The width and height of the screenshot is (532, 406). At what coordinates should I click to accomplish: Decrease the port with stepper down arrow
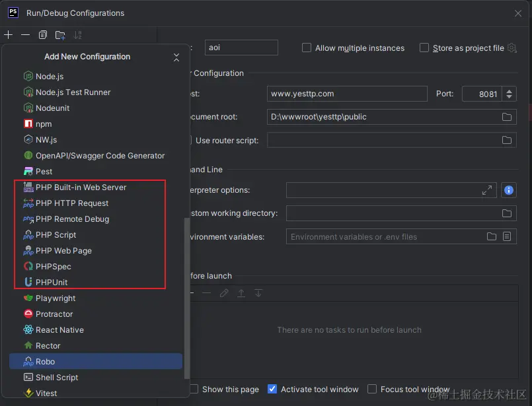point(509,97)
